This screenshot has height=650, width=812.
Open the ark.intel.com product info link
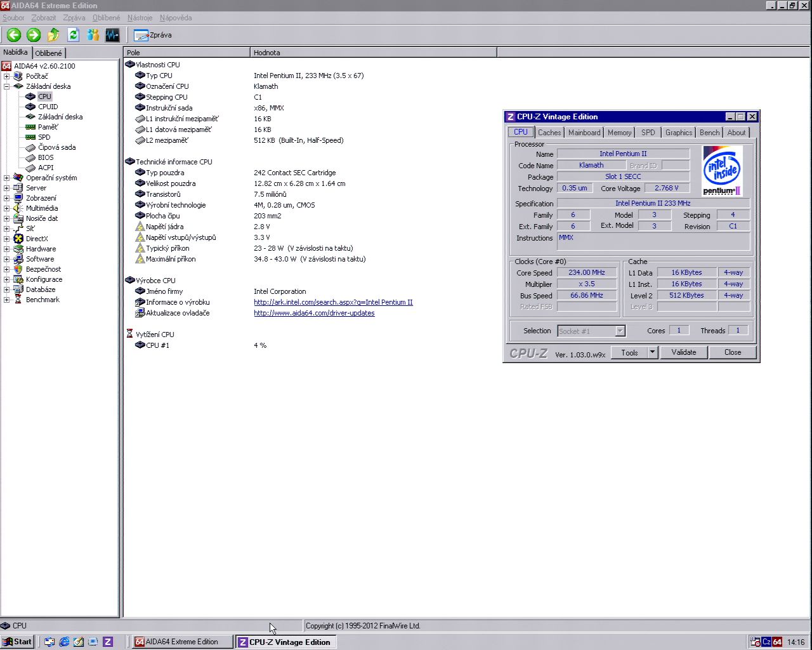(333, 302)
